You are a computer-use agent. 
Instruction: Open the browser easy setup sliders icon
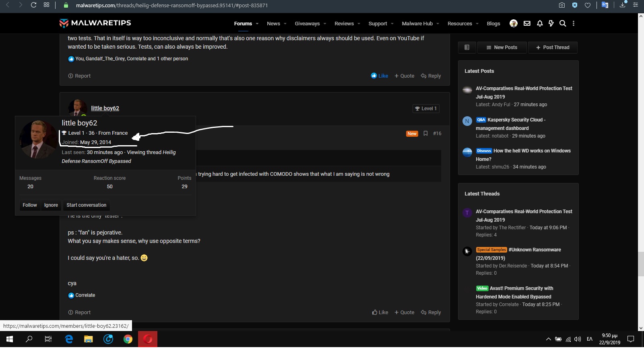tap(636, 5)
